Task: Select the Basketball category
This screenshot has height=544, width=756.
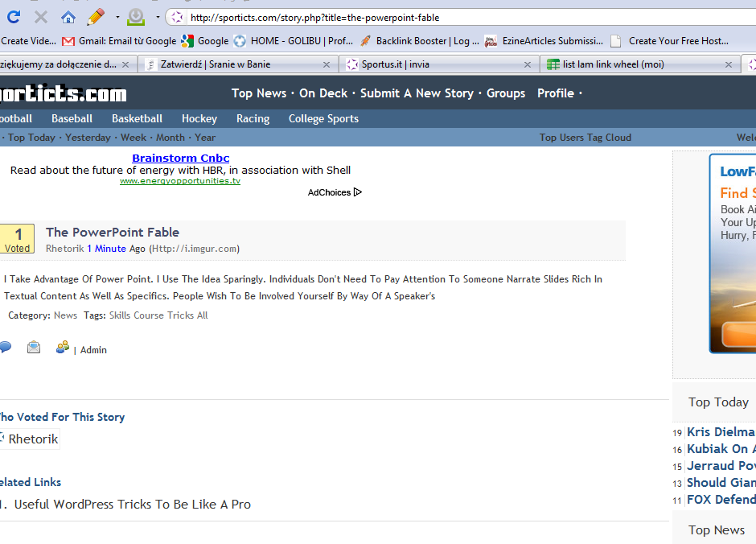Action: pos(137,118)
